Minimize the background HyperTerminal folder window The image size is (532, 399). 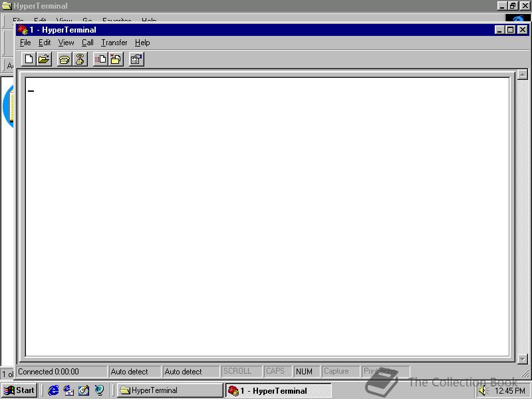pyautogui.click(x=502, y=6)
